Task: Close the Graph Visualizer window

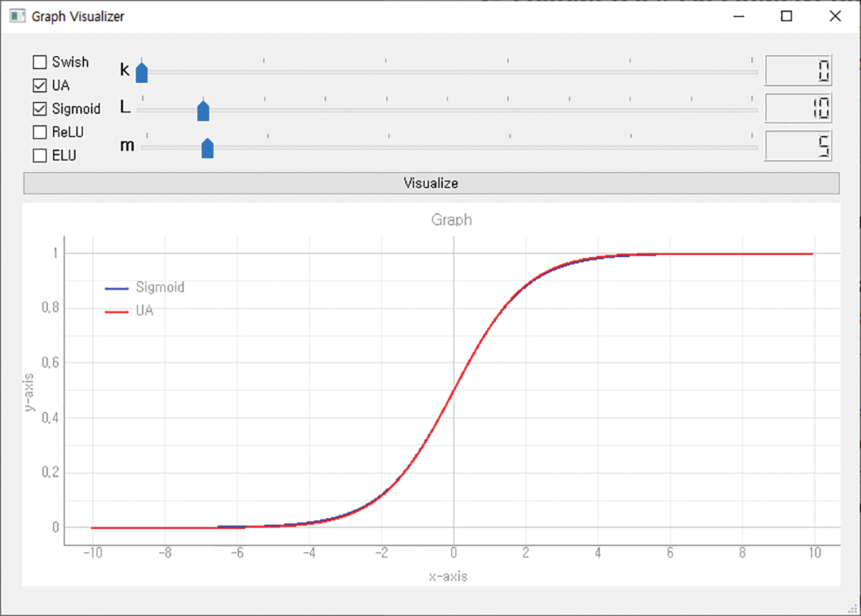Action: (835, 16)
